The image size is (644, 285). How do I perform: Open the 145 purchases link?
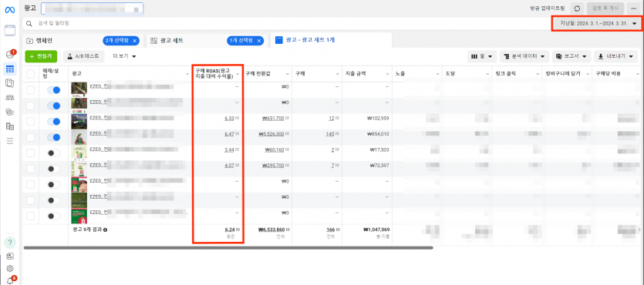(329, 134)
